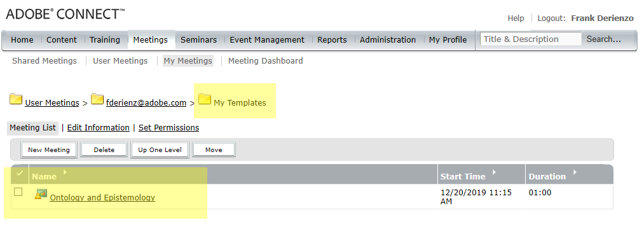Image resolution: width=644 pixels, height=236 pixels.
Task: Click the Up One Level button
Action: point(160,150)
